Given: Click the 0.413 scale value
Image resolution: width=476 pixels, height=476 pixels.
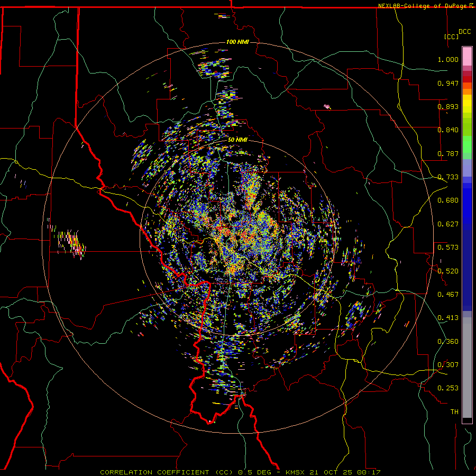Looking at the screenshot, I should click(x=448, y=318).
